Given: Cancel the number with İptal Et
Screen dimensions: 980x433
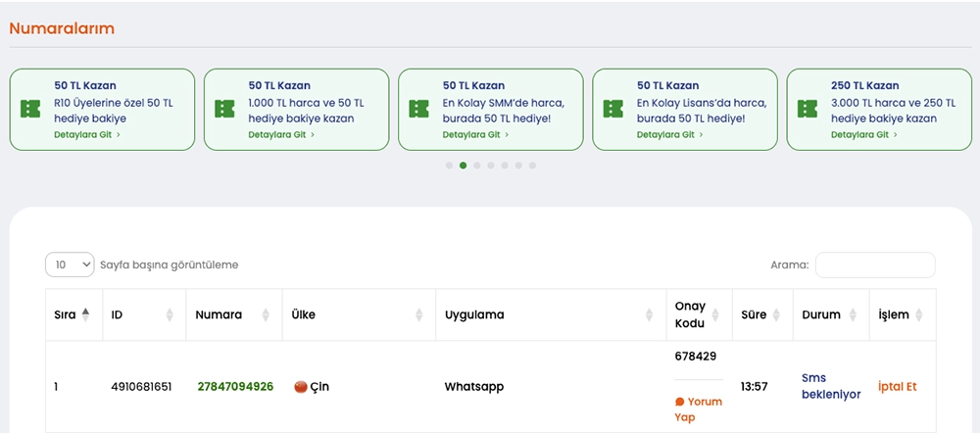Looking at the screenshot, I should [897, 386].
